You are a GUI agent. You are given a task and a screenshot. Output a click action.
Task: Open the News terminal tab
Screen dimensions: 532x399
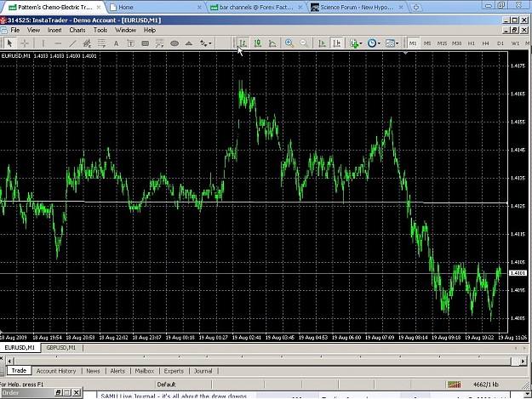(x=93, y=371)
